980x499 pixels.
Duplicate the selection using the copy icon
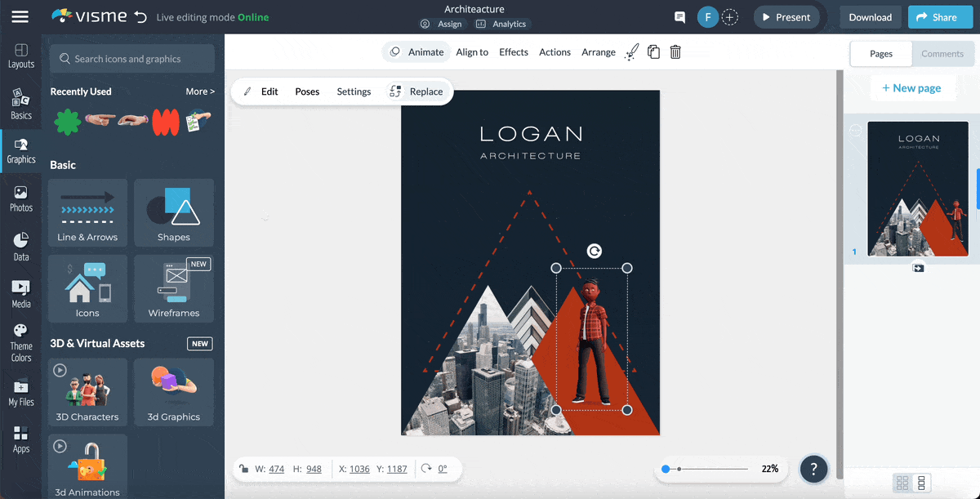coord(653,51)
